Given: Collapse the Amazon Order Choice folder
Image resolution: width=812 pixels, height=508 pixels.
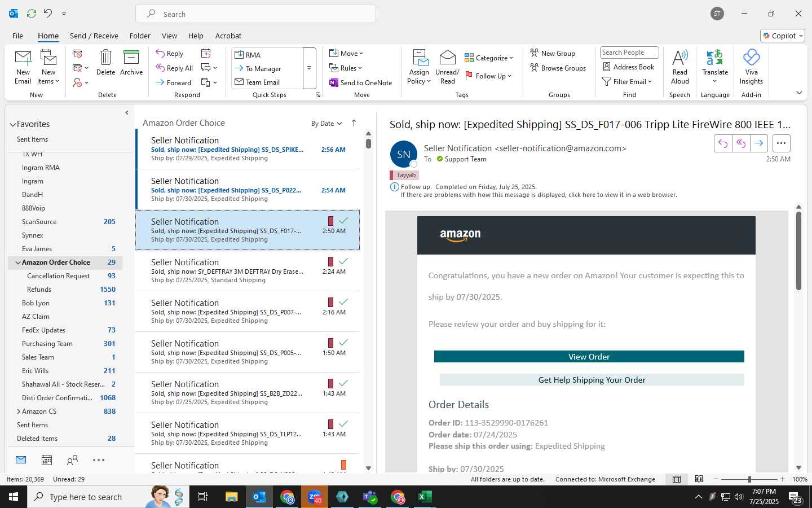Looking at the screenshot, I should [18, 262].
